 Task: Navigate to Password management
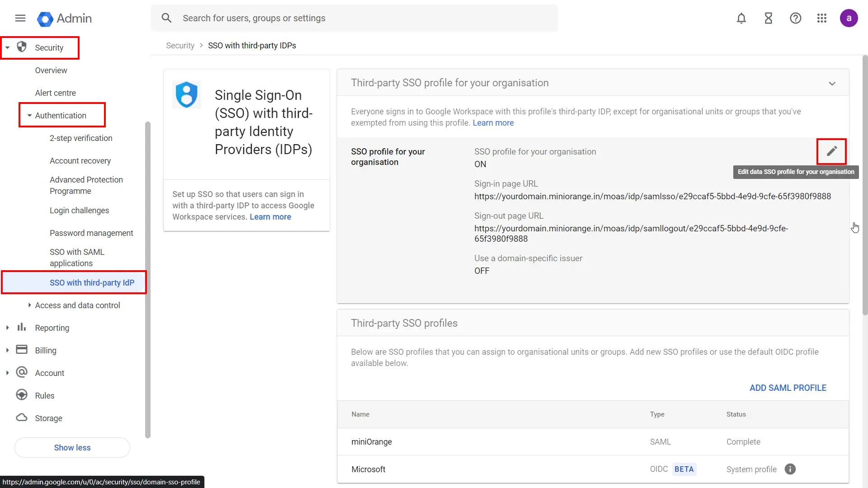pyautogui.click(x=91, y=233)
